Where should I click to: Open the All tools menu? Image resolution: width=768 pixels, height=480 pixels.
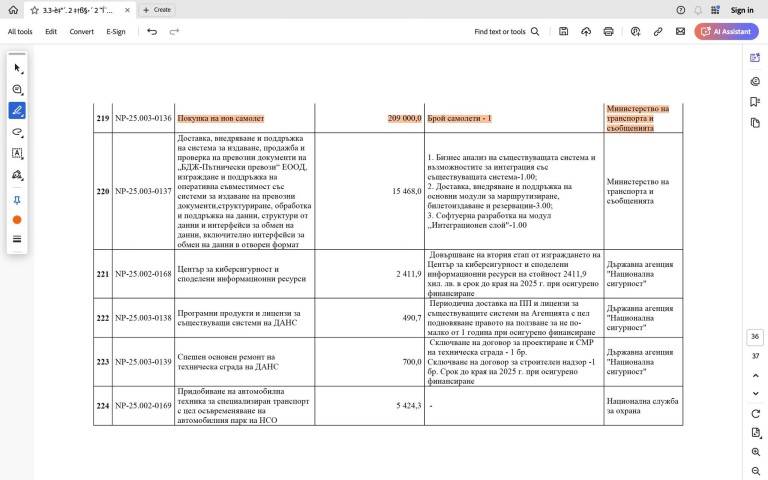pos(20,32)
